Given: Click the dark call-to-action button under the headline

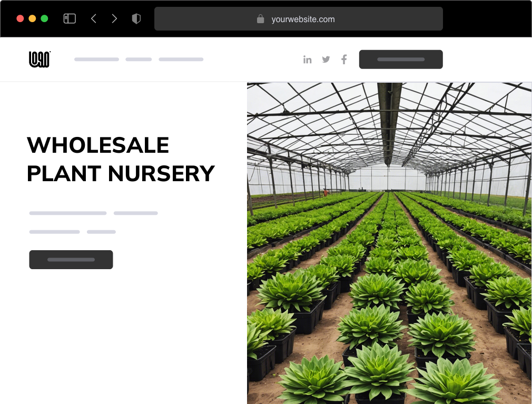Looking at the screenshot, I should [x=71, y=259].
